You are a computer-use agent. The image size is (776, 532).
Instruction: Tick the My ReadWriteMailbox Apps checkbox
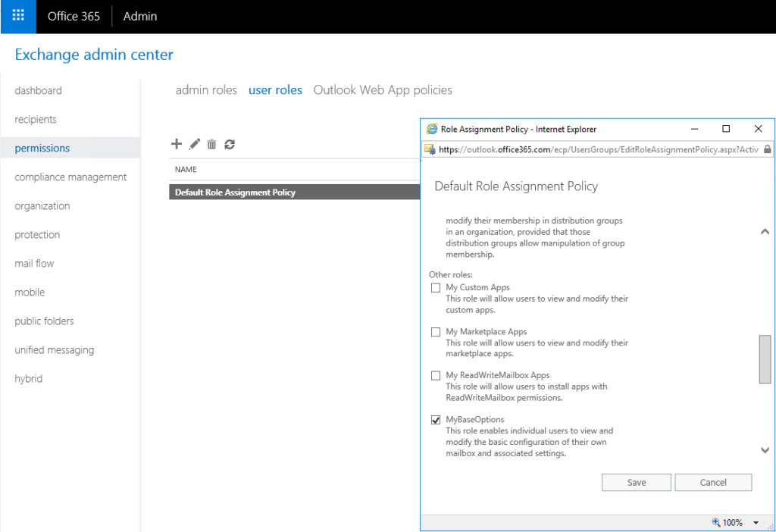click(436, 376)
